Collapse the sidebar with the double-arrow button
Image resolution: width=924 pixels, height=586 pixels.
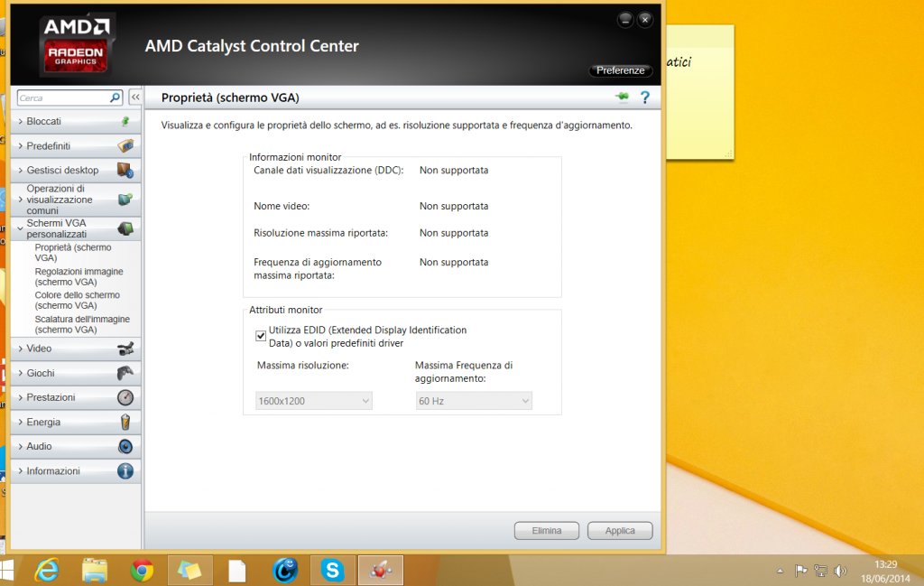[x=135, y=98]
